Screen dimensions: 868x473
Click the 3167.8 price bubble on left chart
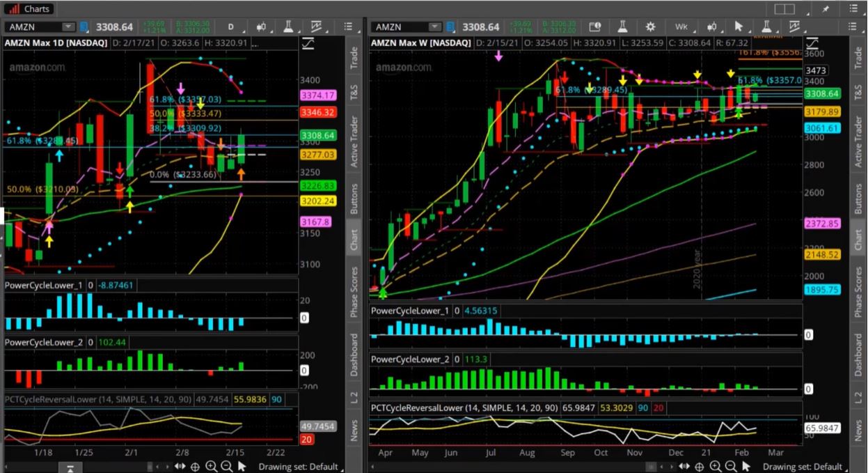(x=317, y=222)
